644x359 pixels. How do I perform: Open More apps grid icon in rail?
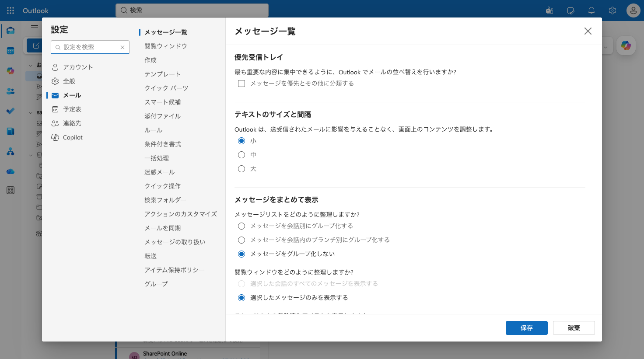click(10, 190)
